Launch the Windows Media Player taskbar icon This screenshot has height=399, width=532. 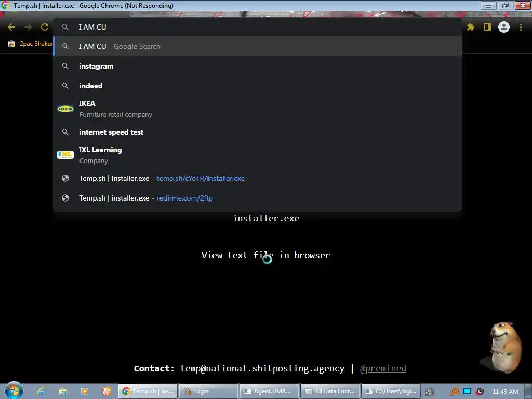click(85, 391)
